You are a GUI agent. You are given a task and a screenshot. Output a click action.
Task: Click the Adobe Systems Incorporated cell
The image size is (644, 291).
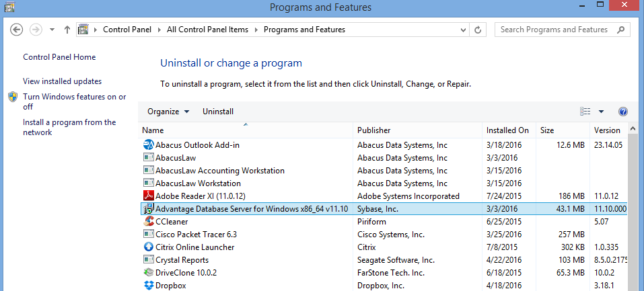click(408, 196)
